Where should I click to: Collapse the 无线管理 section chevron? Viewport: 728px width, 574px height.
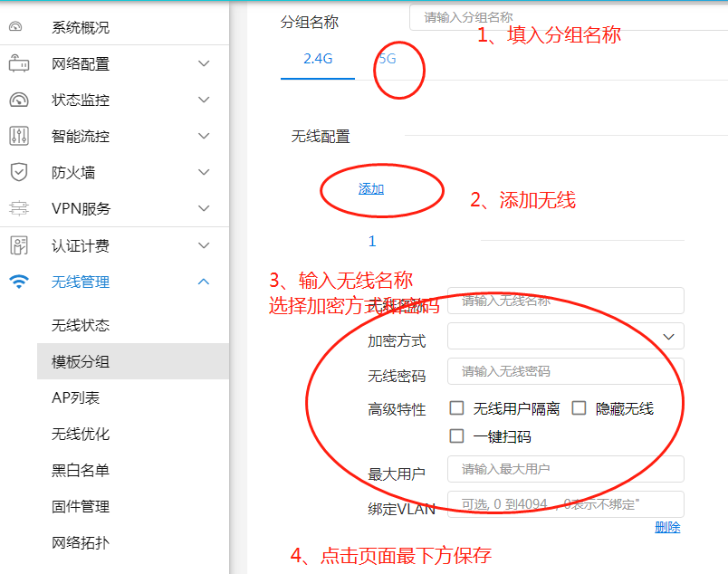point(204,282)
